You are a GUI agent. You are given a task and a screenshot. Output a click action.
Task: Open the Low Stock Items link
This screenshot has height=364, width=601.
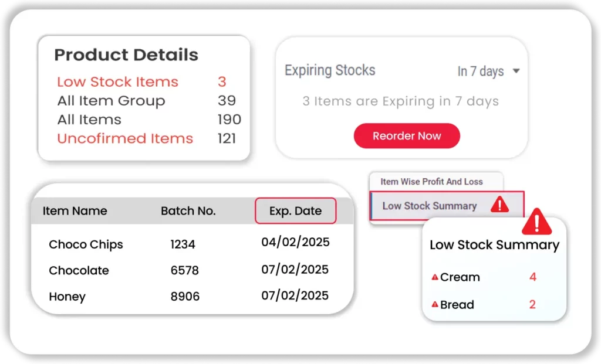(x=117, y=82)
